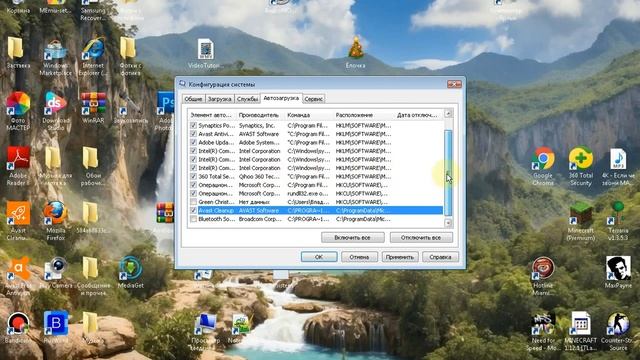Switch to the Общие tab

coord(193,99)
